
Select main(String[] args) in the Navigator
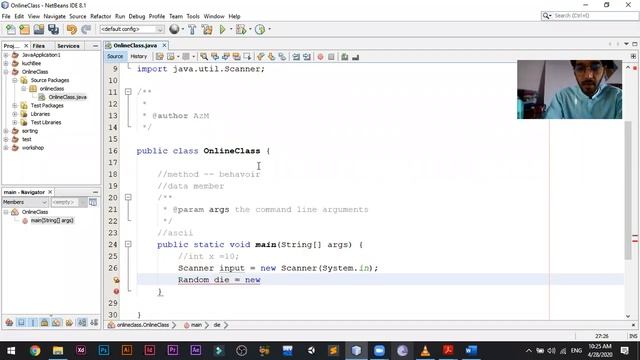pos(52,220)
